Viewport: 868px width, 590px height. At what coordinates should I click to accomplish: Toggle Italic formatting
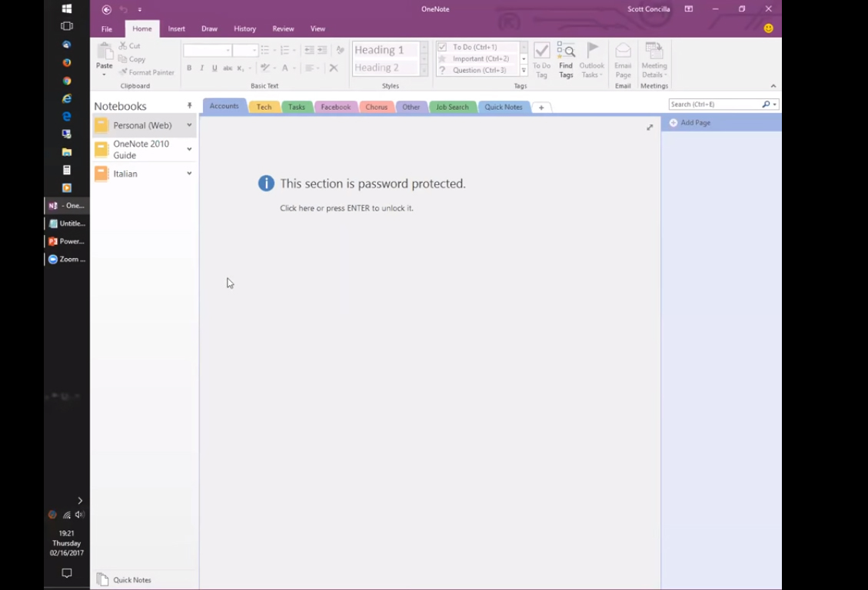[201, 68]
